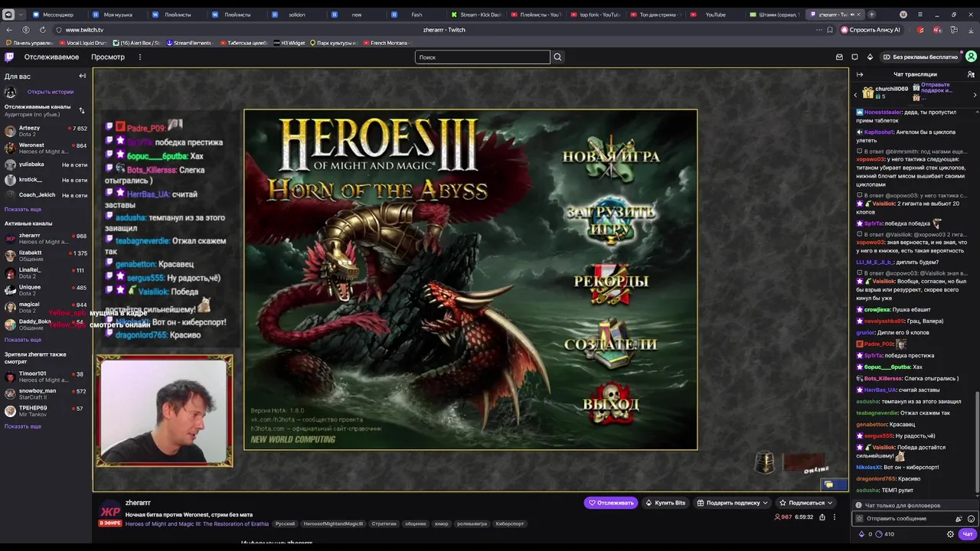Focus the Поиск search field
Viewport: 980px width, 551px height.
[x=482, y=57]
